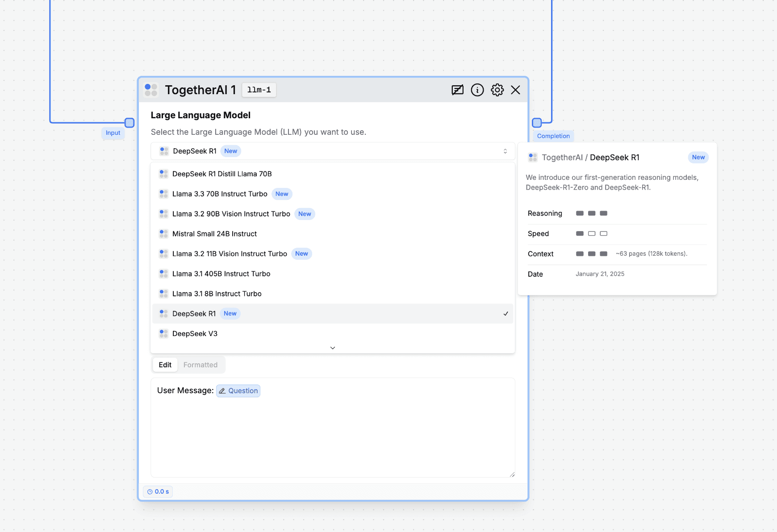Click the scroll-down chevron below the model list
Screen dimensions: 777x532
pyautogui.click(x=333, y=348)
